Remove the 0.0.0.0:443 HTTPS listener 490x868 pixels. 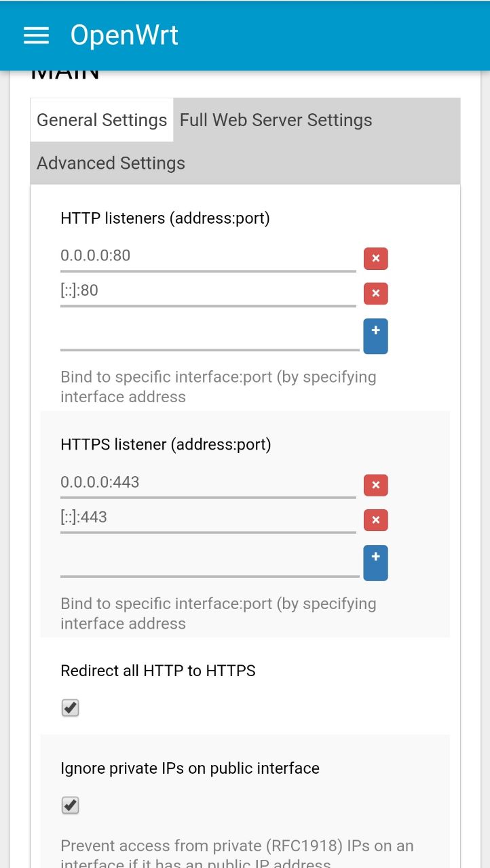(x=375, y=485)
